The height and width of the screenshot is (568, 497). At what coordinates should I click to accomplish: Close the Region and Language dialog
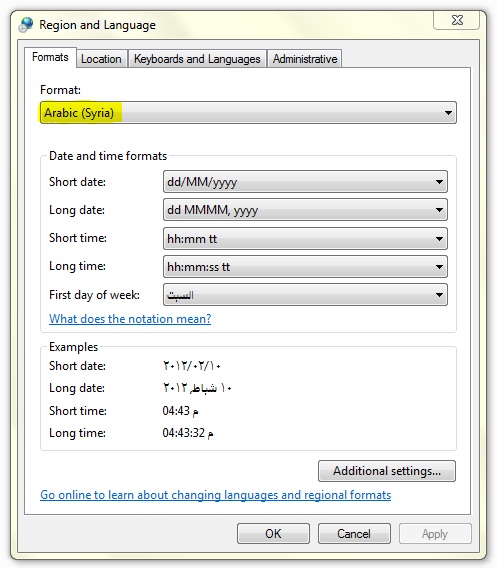(x=457, y=20)
